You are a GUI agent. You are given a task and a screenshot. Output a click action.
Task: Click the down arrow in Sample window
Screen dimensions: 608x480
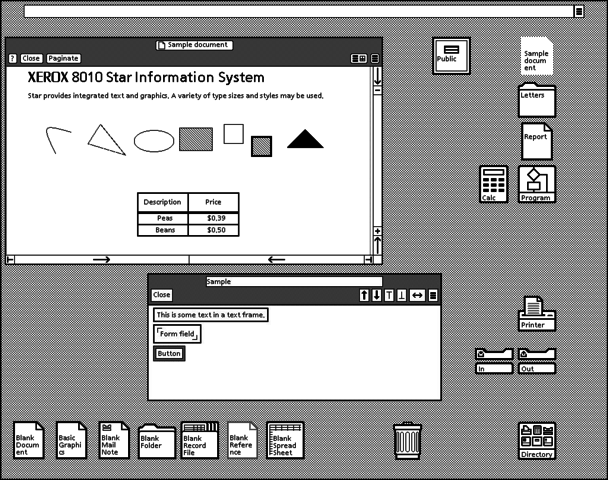(376, 295)
